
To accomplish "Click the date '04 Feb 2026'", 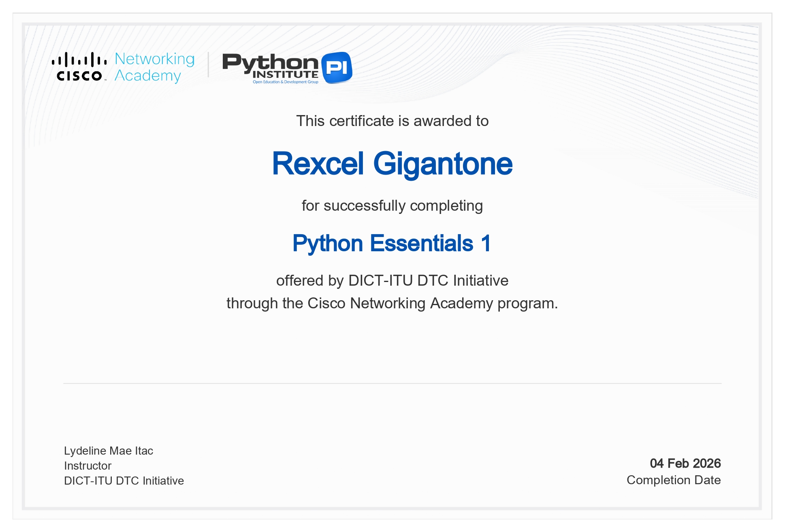I will tap(685, 463).
